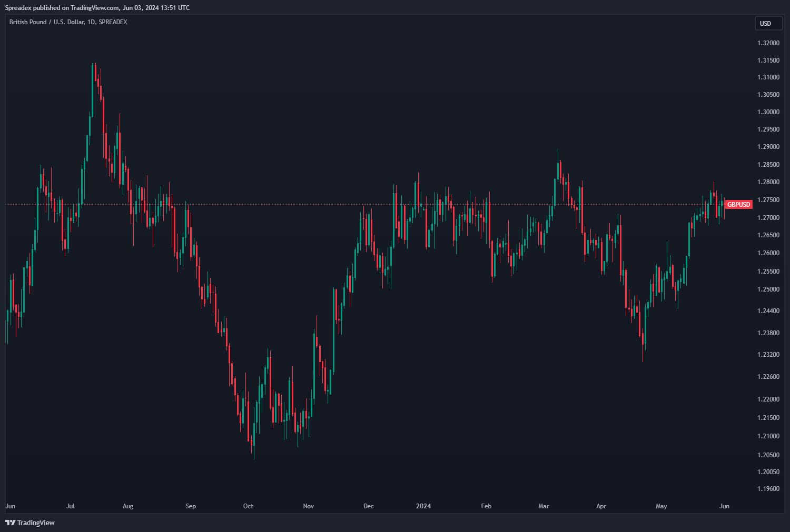Click the USD currency button

[x=768, y=23]
